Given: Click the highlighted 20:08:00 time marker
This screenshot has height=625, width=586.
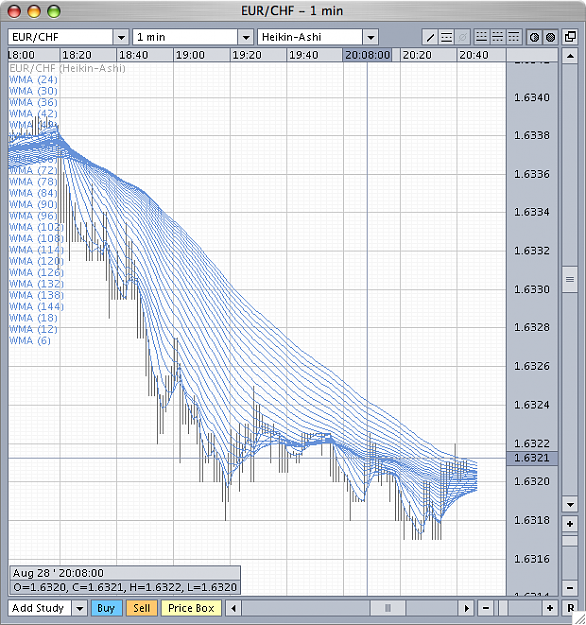Looking at the screenshot, I should (367, 55).
